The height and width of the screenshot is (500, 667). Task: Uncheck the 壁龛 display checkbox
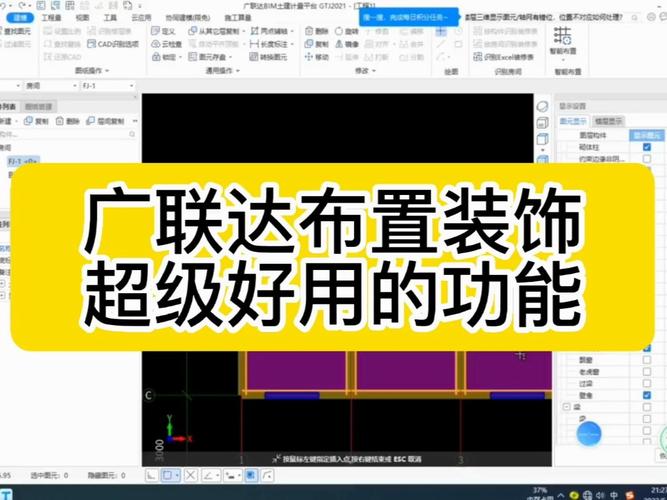tap(647, 395)
